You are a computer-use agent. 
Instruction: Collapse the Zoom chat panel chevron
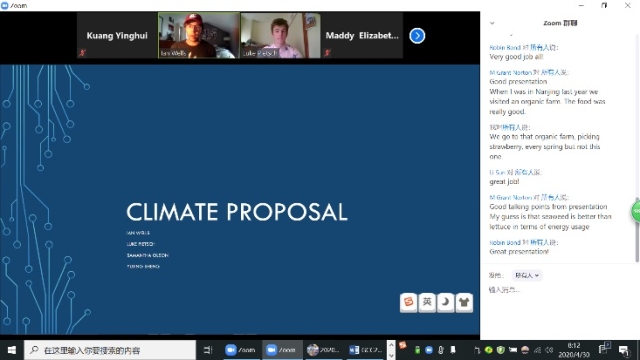[492, 23]
